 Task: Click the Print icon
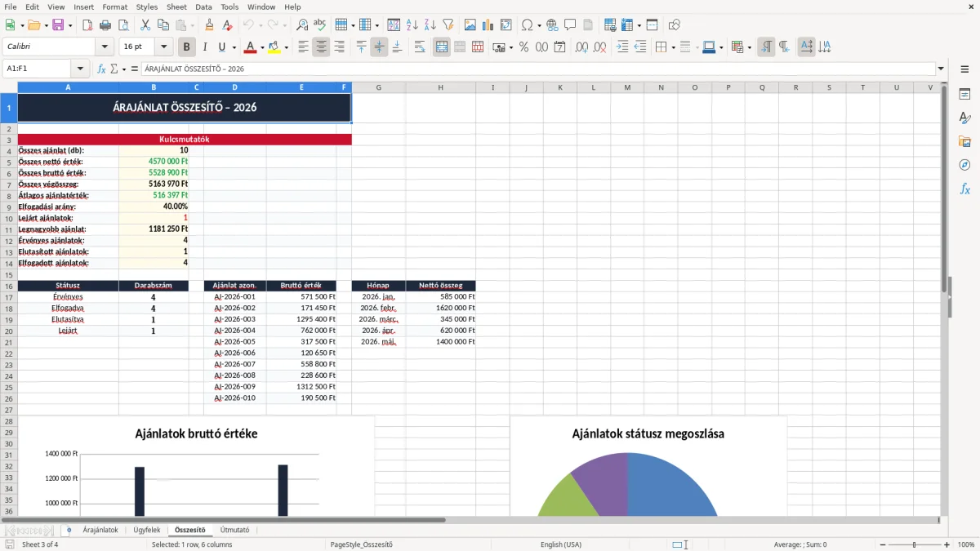[x=105, y=25]
